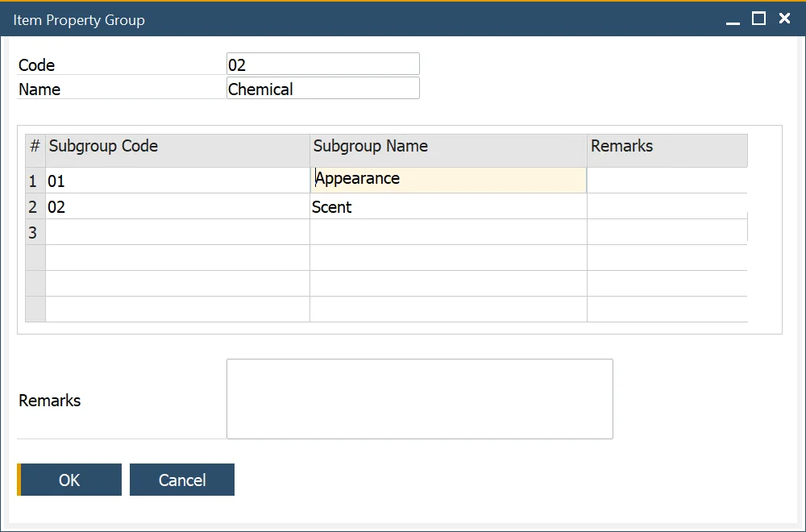This screenshot has width=806, height=532.
Task: Click the Name field containing Chemical
Action: pos(322,89)
